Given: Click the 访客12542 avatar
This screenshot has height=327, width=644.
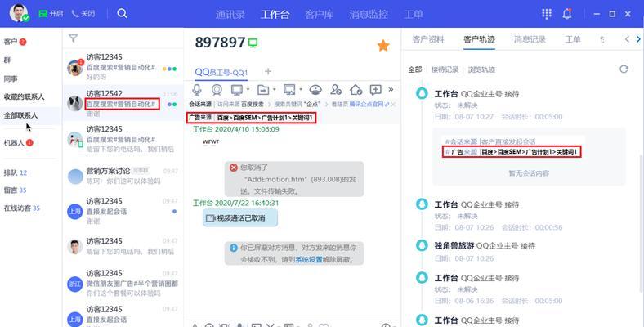Looking at the screenshot, I should coord(75,104).
